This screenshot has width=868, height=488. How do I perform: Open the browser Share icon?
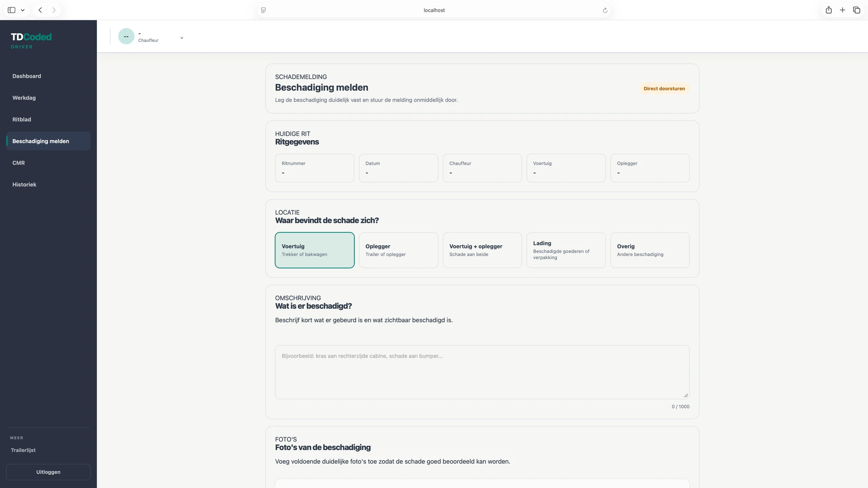[x=829, y=10]
